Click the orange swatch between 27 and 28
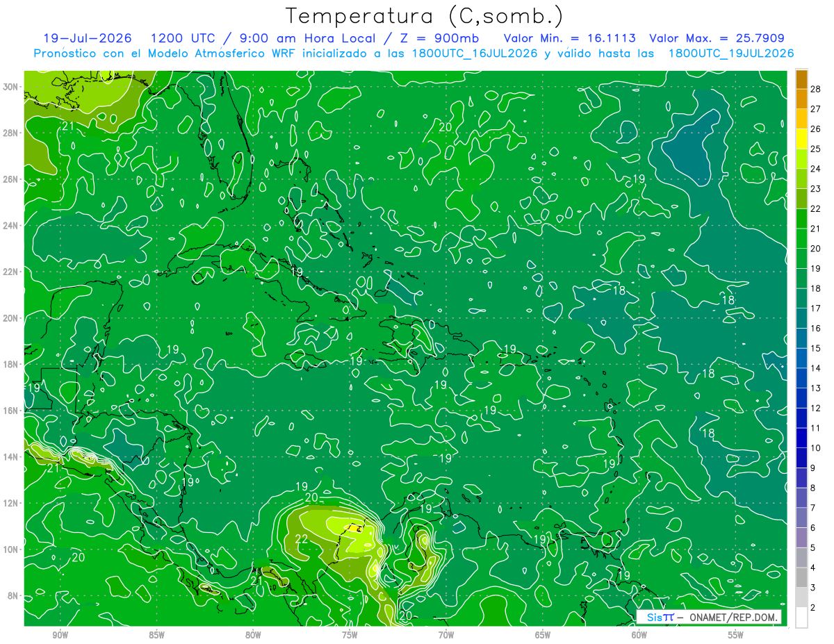The height and width of the screenshot is (644, 834). pyautogui.click(x=801, y=99)
